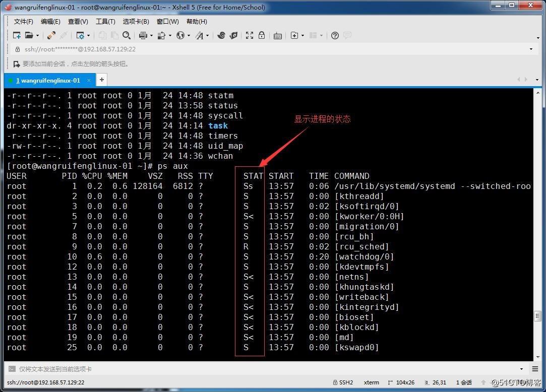Click the SSH2 status bar entry
546x392 pixels.
point(343,382)
